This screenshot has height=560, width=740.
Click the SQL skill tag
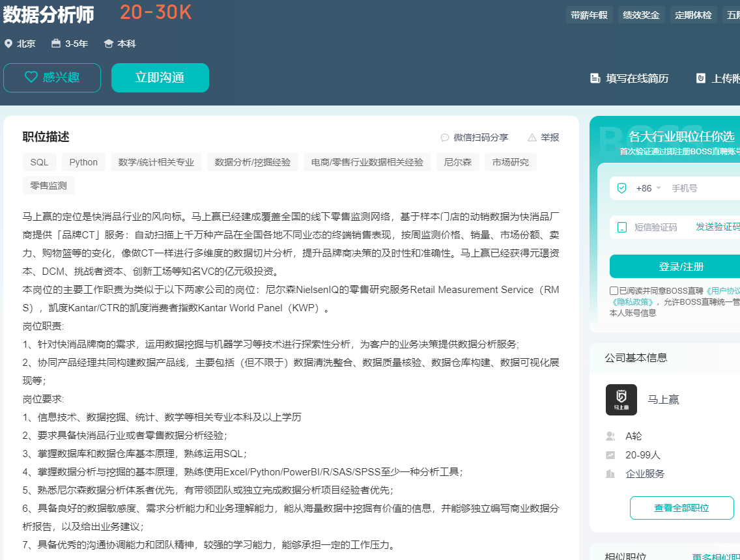[x=39, y=162]
